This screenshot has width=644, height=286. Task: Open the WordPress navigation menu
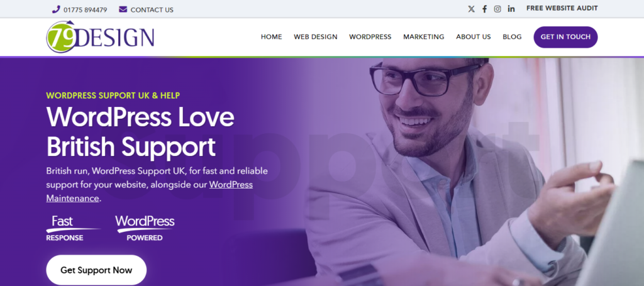[x=370, y=37]
